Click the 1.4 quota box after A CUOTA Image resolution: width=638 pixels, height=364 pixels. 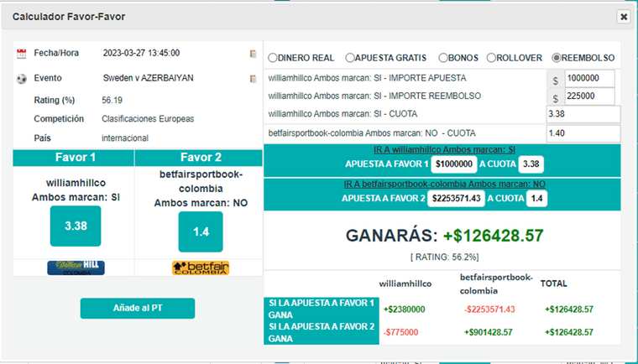[x=536, y=199]
